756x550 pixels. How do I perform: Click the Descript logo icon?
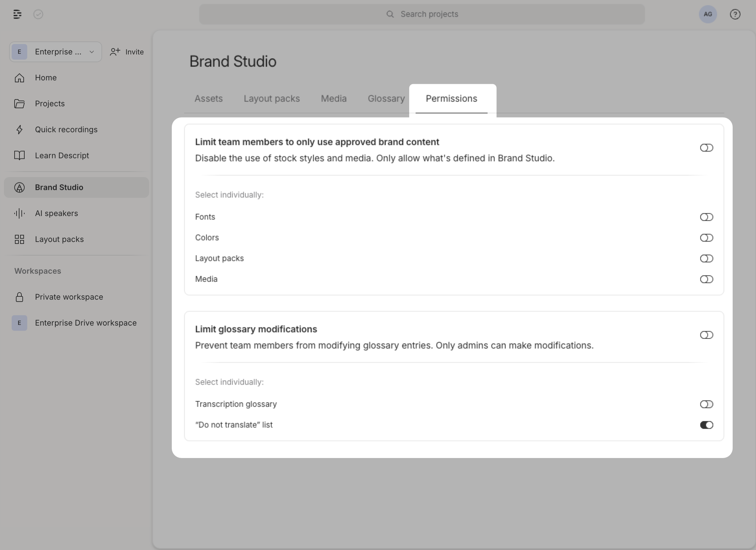coord(17,14)
